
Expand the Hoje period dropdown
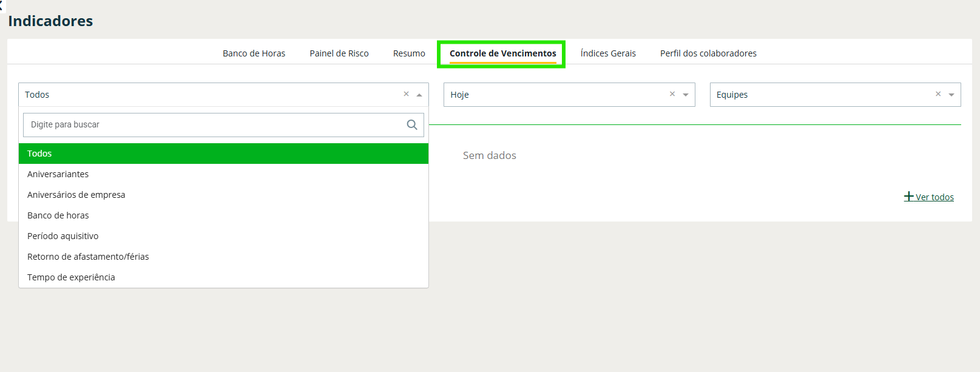686,95
